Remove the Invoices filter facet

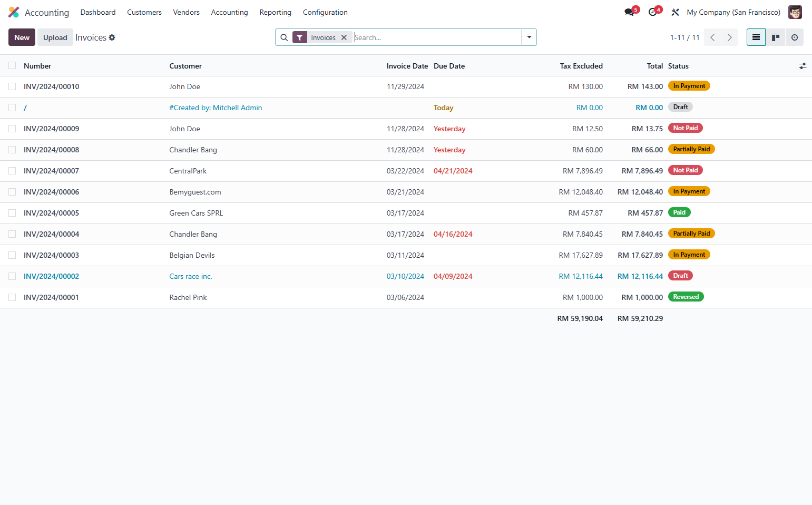coord(344,37)
